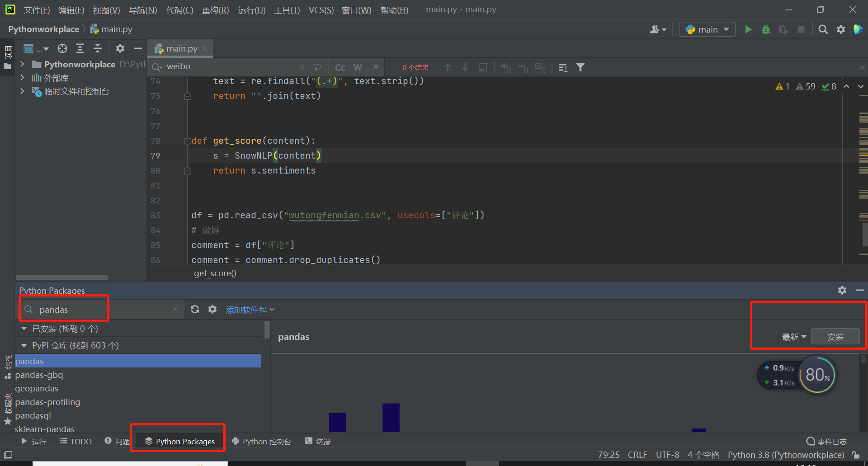Click the 59 warnings inspection indicator
Screen dimensions: 868x466
point(806,86)
